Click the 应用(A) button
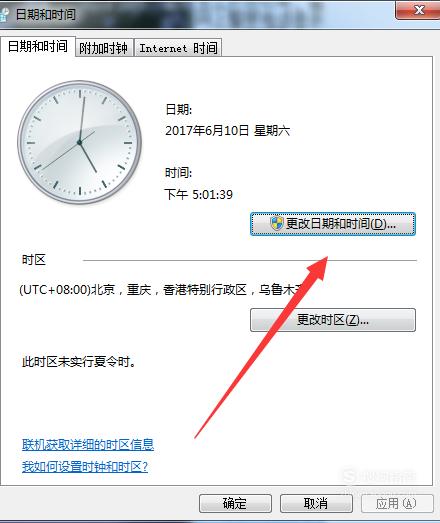Screen dimensions: 440x523 [397, 503]
